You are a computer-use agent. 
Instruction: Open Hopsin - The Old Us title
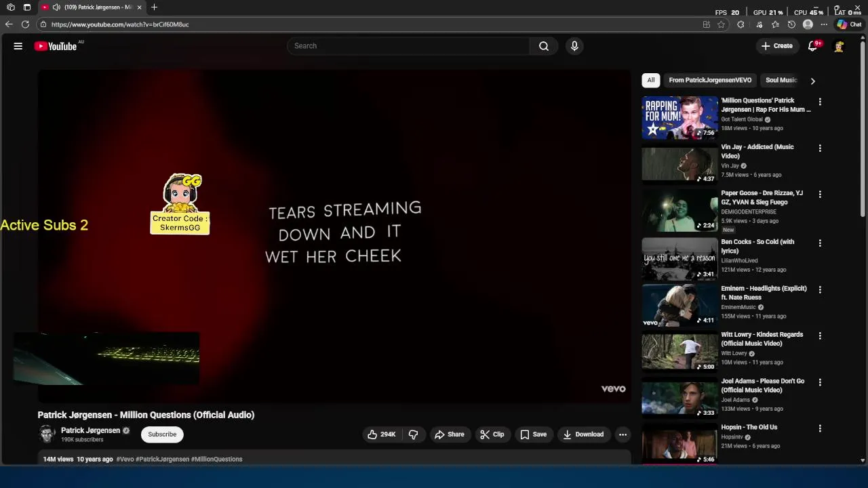[x=749, y=427]
